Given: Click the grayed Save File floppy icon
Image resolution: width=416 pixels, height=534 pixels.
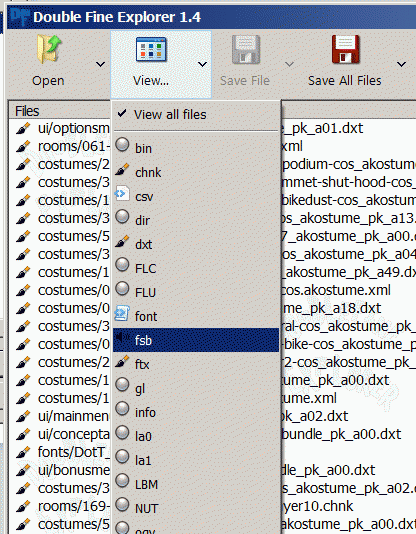Looking at the screenshot, I should pos(245,49).
